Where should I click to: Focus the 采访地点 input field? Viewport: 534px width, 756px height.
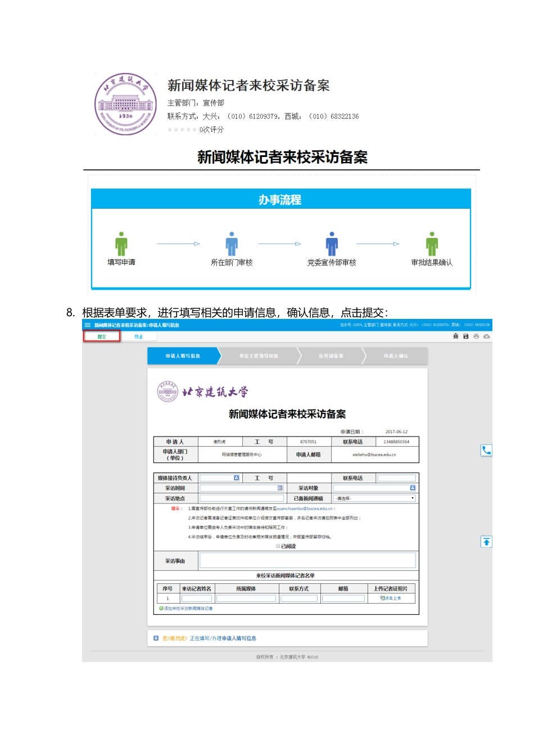tap(242, 498)
